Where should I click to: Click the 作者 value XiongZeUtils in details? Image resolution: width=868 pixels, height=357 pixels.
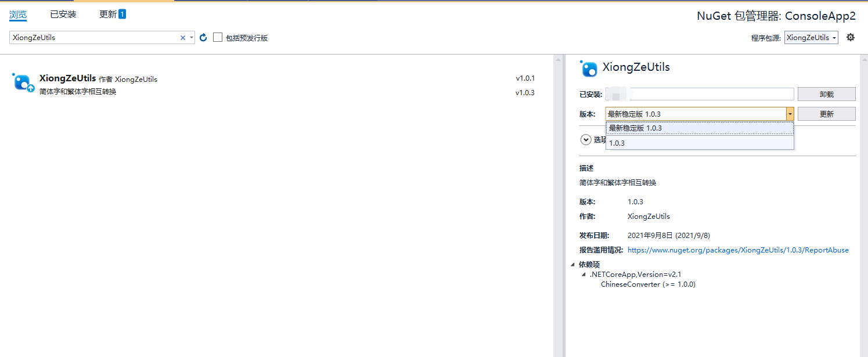[649, 217]
